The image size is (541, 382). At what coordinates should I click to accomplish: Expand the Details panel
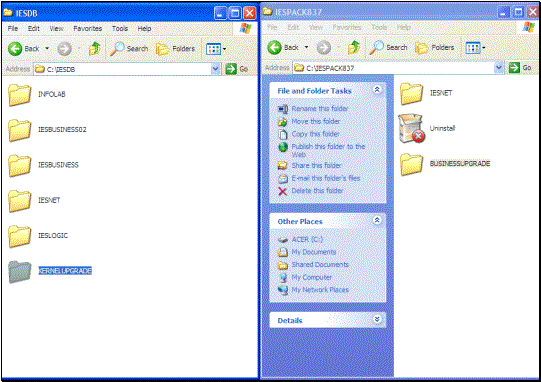coord(377,319)
